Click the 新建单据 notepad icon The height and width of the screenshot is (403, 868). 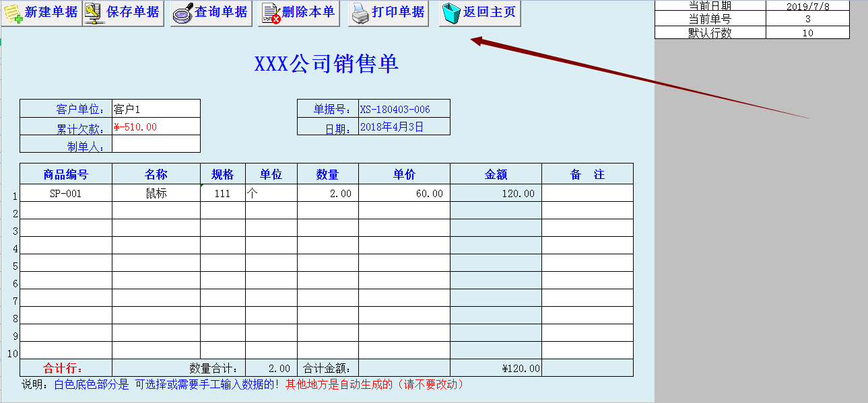pyautogui.click(x=13, y=13)
